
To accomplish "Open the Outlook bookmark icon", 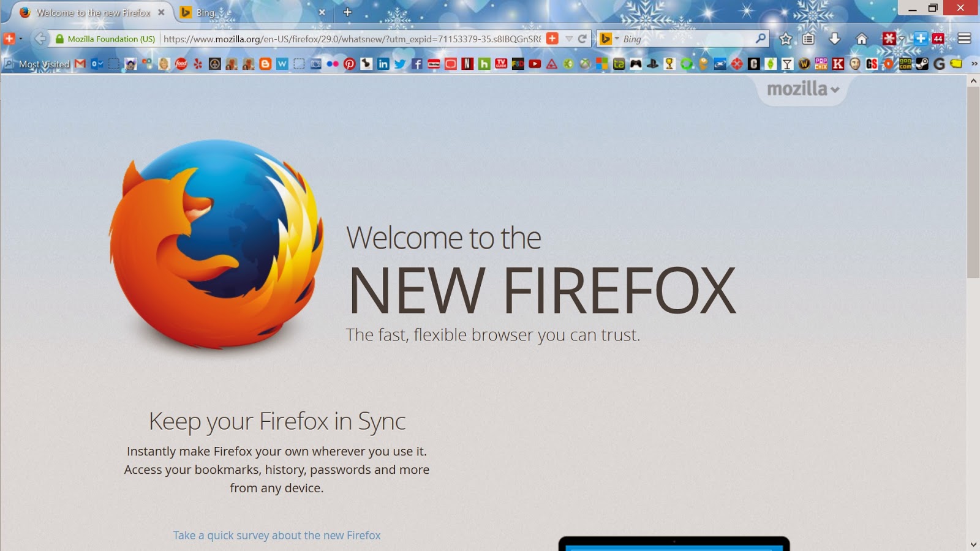I will coord(97,64).
